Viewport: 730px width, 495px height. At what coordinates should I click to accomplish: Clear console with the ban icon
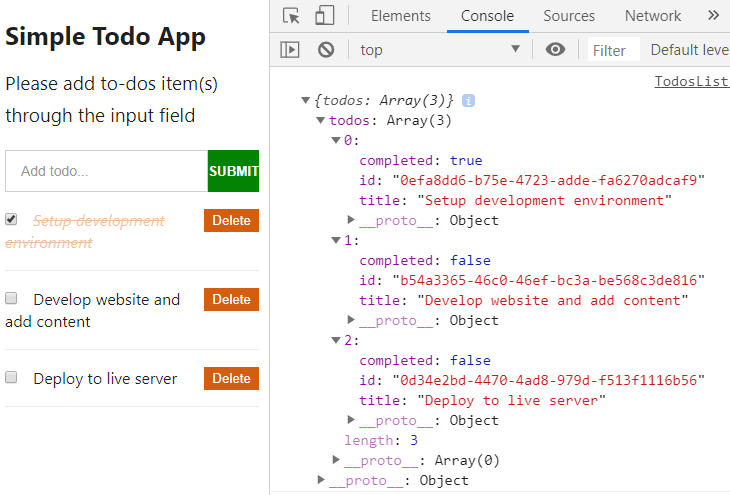pyautogui.click(x=326, y=49)
